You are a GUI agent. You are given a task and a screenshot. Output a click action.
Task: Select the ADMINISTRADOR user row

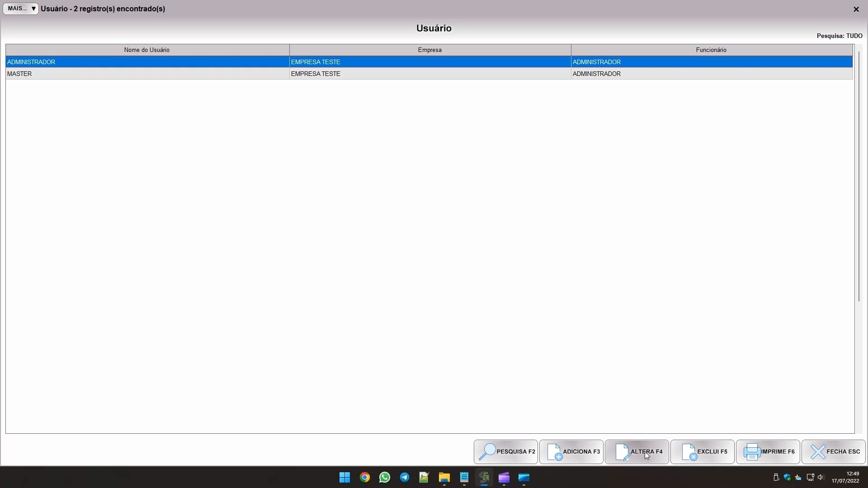pyautogui.click(x=147, y=62)
